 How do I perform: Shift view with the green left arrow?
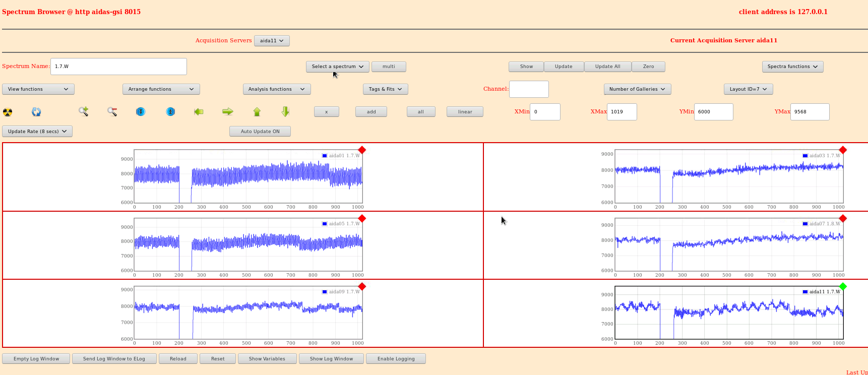(x=199, y=111)
